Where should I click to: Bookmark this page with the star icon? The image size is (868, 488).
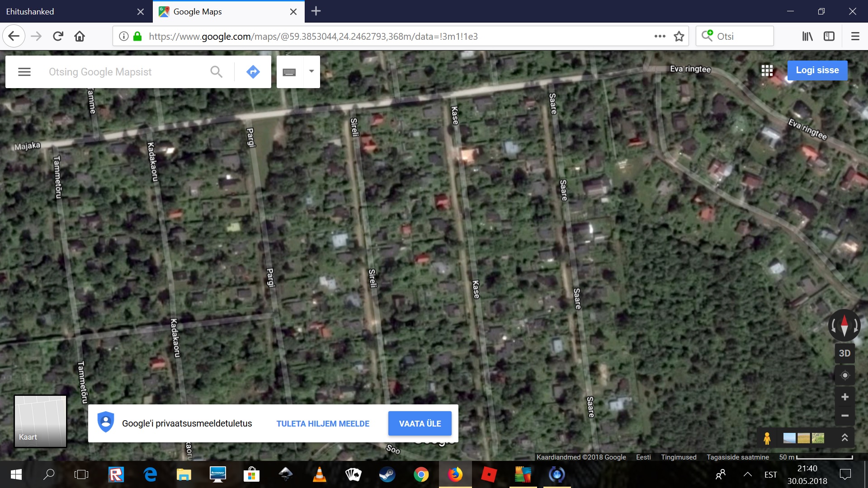click(679, 36)
